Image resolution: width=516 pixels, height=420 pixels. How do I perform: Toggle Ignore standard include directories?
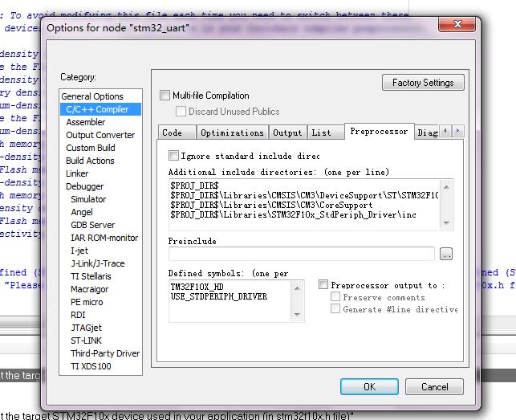coord(173,156)
